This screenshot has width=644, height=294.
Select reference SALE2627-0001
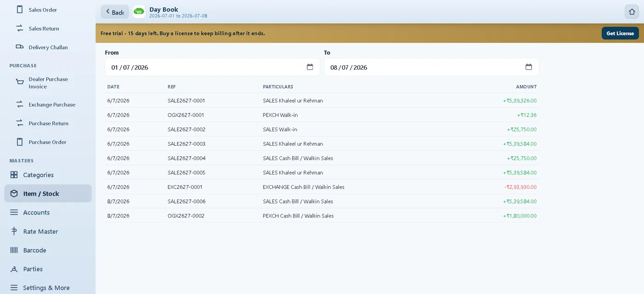click(186, 101)
